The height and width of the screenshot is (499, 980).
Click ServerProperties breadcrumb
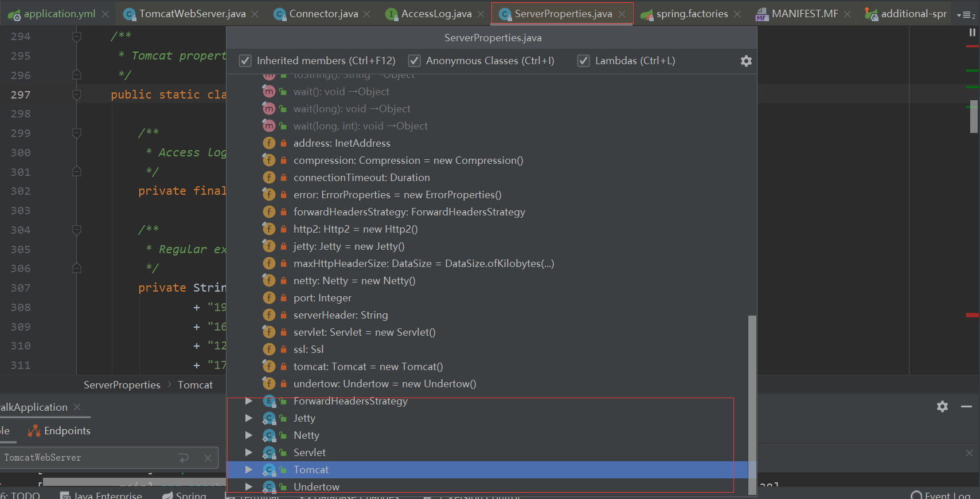click(122, 385)
